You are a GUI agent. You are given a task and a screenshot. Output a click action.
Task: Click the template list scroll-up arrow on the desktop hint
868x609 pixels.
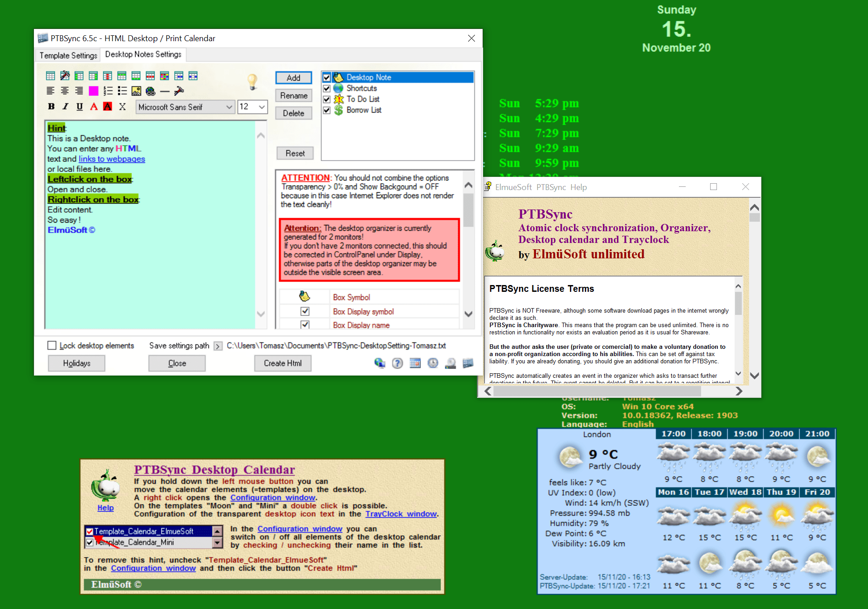pos(218,531)
